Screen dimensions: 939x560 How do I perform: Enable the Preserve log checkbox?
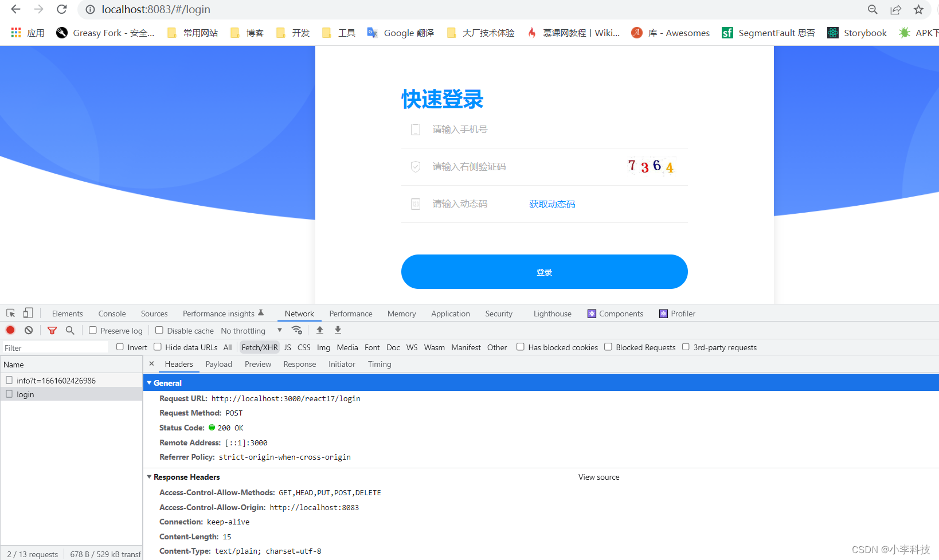[93, 330]
